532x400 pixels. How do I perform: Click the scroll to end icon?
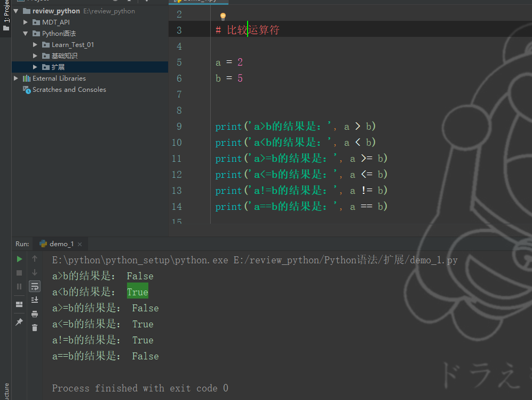[x=35, y=300]
